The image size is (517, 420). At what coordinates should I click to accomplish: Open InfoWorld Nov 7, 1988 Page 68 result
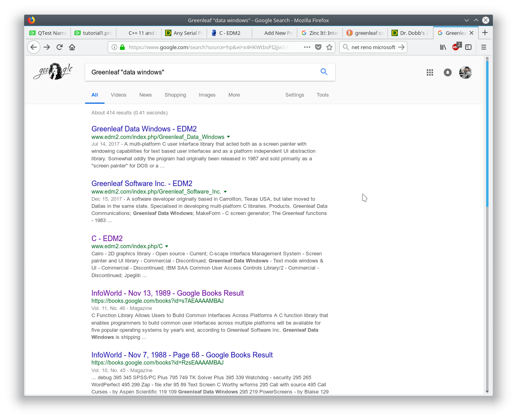point(182,355)
